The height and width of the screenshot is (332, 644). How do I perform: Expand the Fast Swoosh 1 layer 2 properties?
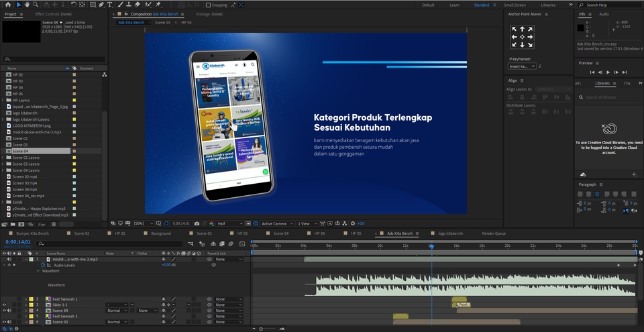tap(25, 299)
